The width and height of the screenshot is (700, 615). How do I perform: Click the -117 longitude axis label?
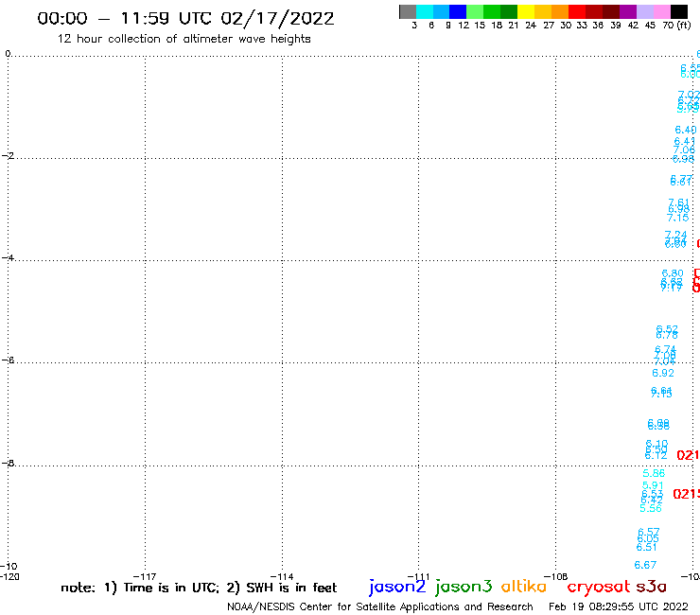click(145, 576)
